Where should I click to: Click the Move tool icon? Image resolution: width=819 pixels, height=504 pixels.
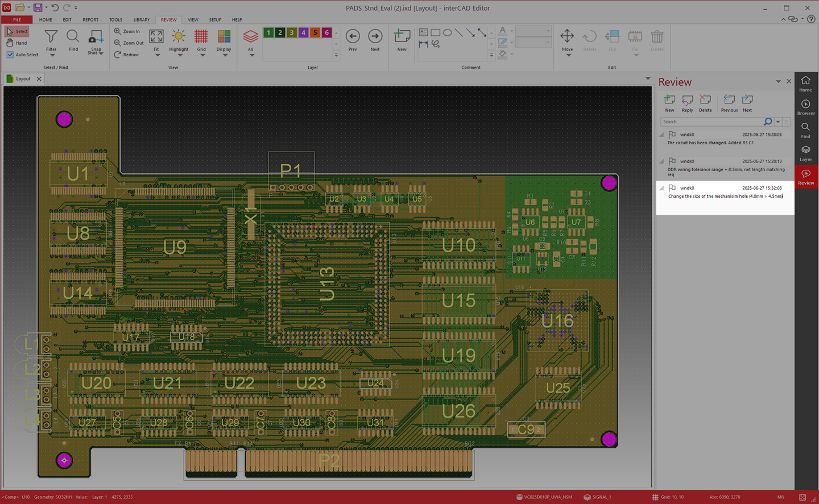pyautogui.click(x=567, y=36)
